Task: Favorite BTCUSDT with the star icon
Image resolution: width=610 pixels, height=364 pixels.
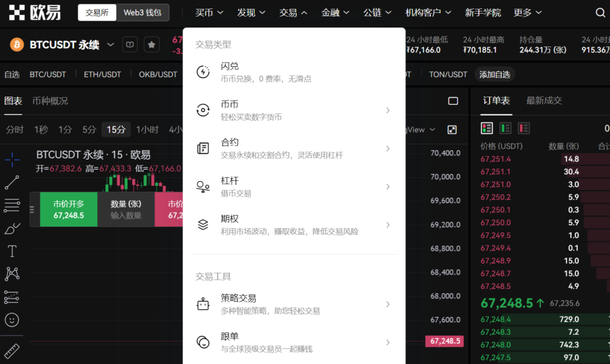Action: click(151, 45)
